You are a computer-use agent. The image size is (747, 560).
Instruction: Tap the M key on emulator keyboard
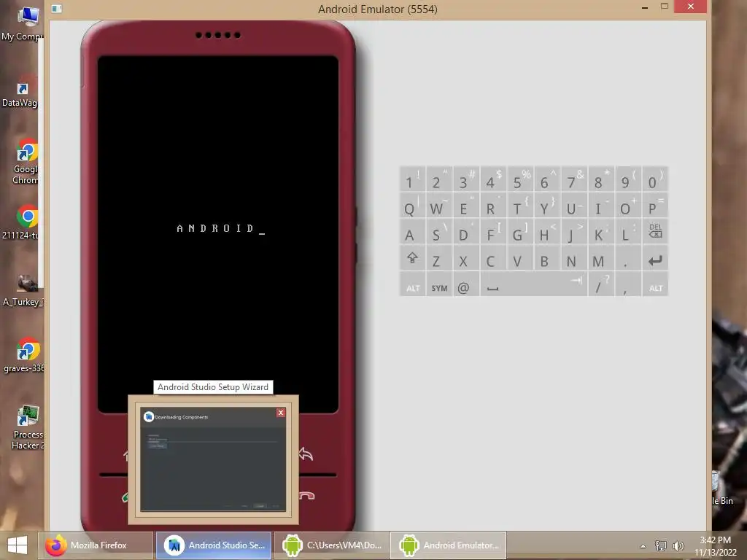tap(601, 258)
